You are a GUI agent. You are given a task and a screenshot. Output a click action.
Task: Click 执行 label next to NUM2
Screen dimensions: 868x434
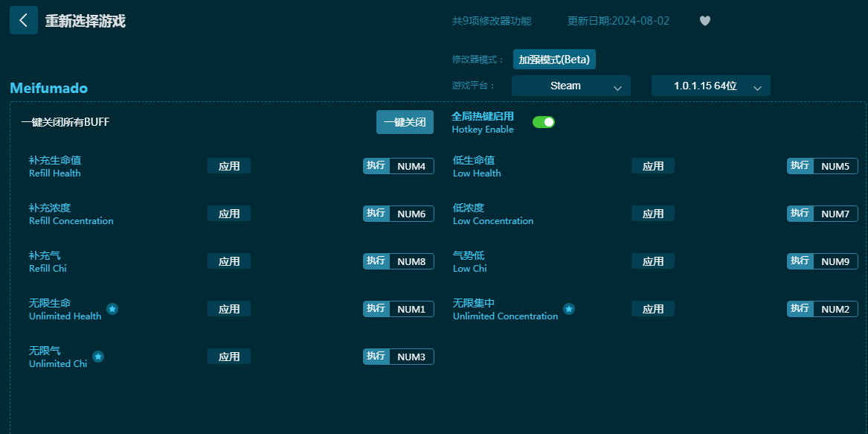click(800, 309)
